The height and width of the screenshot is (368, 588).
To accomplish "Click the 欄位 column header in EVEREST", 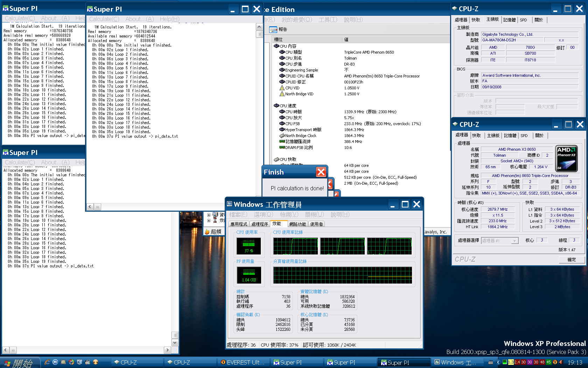I will pos(307,40).
